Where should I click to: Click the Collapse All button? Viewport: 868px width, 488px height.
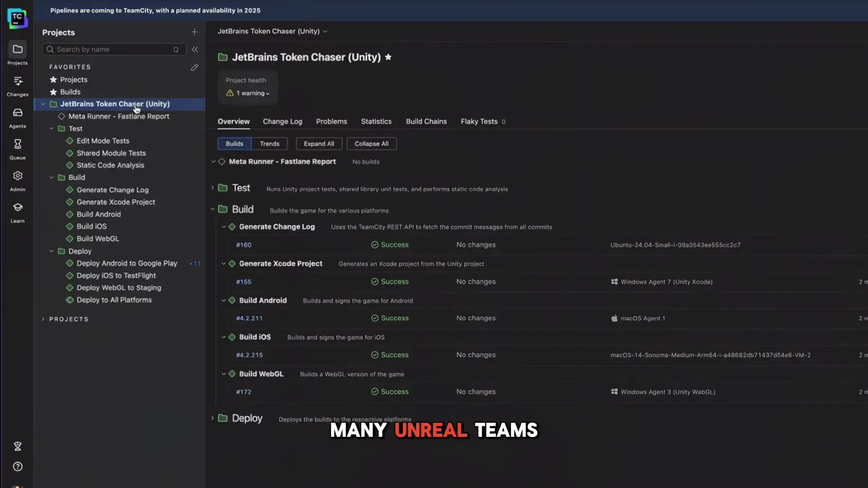(x=372, y=144)
